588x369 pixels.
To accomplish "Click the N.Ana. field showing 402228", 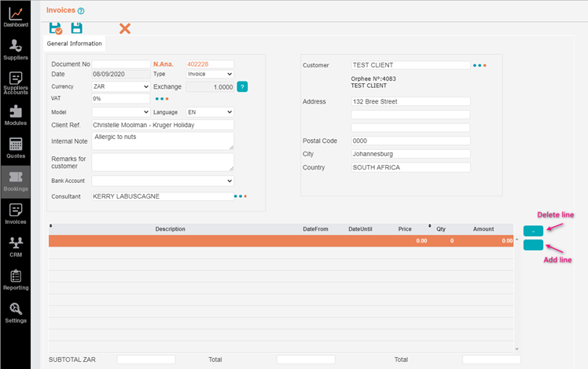I will [210, 64].
